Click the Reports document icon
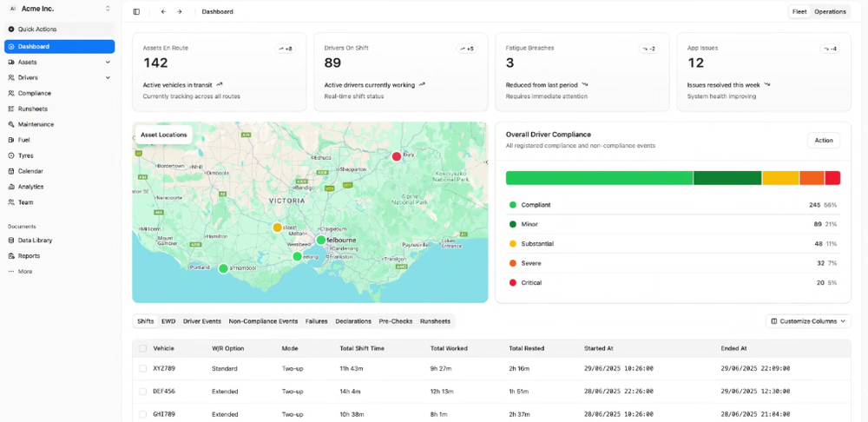This screenshot has height=422, width=868. click(11, 256)
